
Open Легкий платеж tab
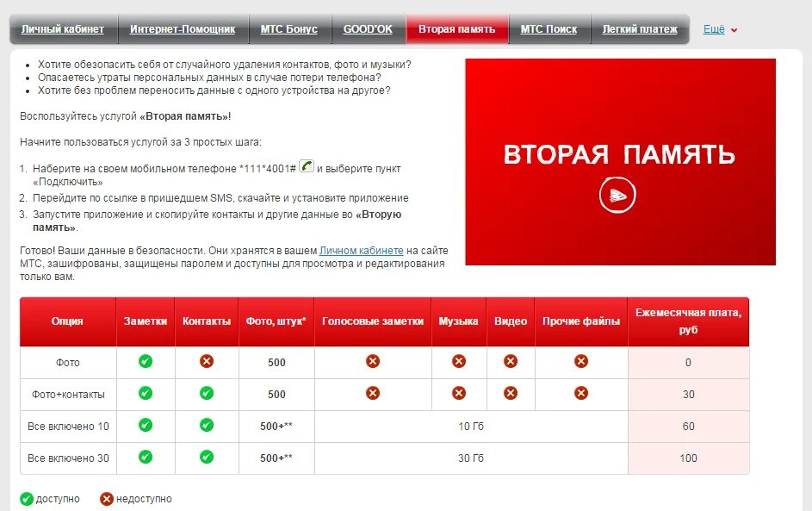pos(640,29)
